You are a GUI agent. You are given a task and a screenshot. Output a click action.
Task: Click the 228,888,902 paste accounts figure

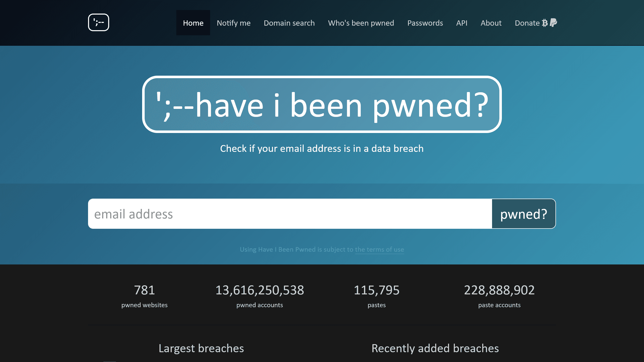[x=499, y=290]
